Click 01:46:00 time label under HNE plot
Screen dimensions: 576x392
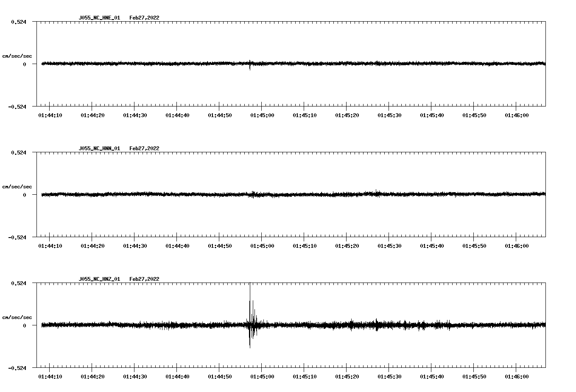[x=517, y=115]
